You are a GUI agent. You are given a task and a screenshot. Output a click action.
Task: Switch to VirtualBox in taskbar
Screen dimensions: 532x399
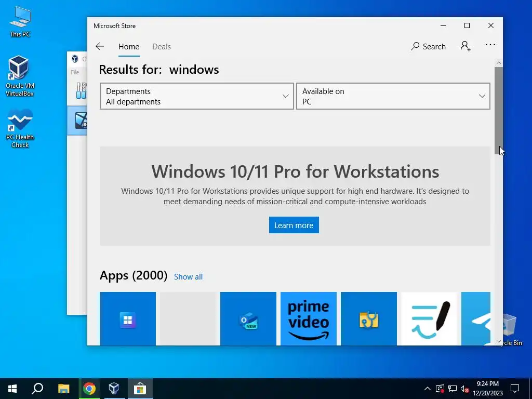(x=114, y=389)
